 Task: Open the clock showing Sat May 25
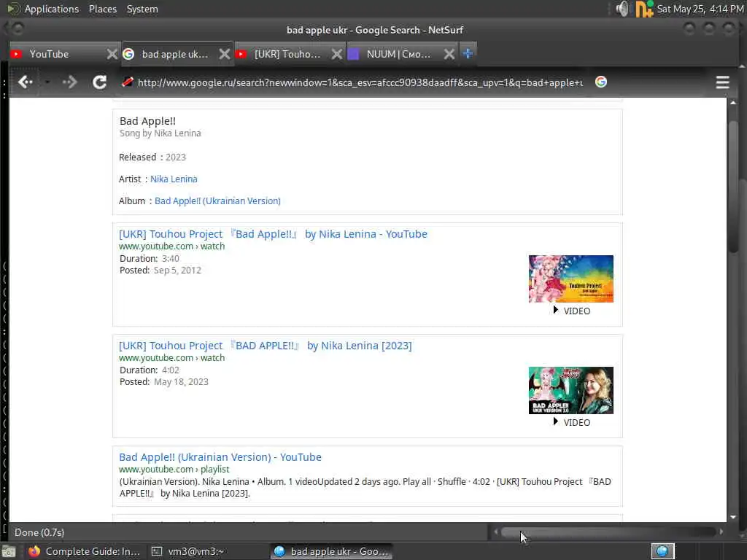(700, 9)
